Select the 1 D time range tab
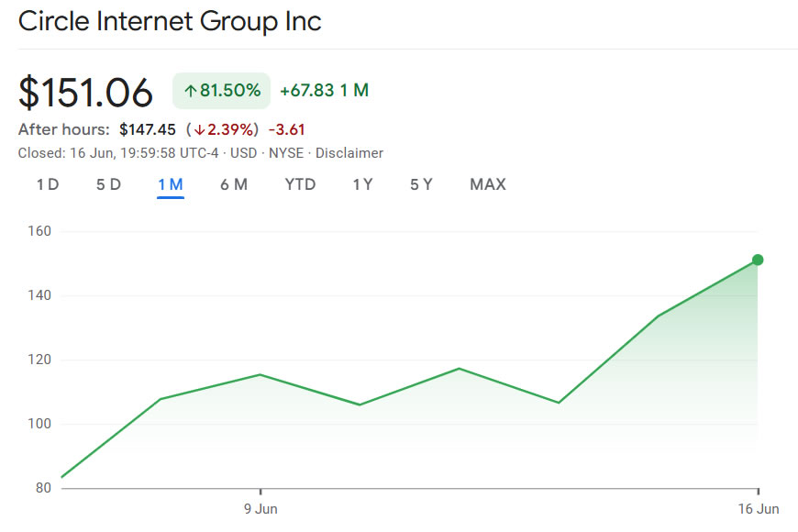The image size is (798, 532). [48, 184]
